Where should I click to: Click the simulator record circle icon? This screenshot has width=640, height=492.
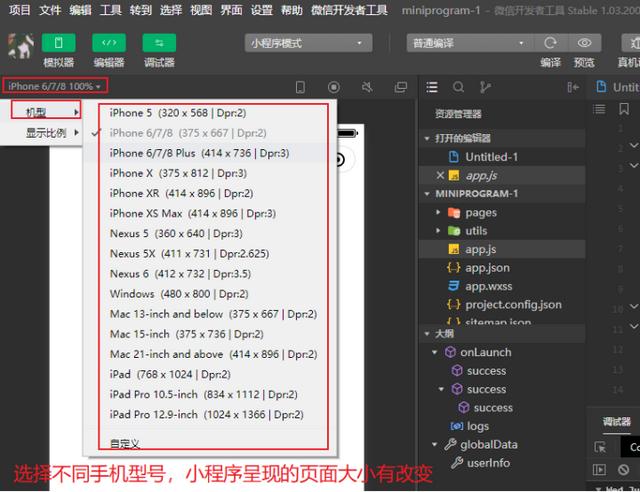[x=334, y=88]
